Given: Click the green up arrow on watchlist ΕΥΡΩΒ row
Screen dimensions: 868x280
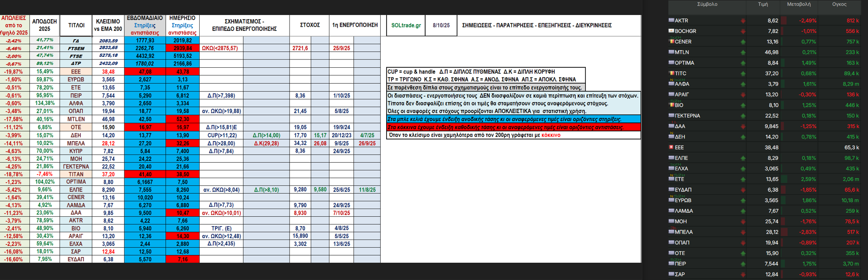Looking at the screenshot, I should [x=743, y=200].
